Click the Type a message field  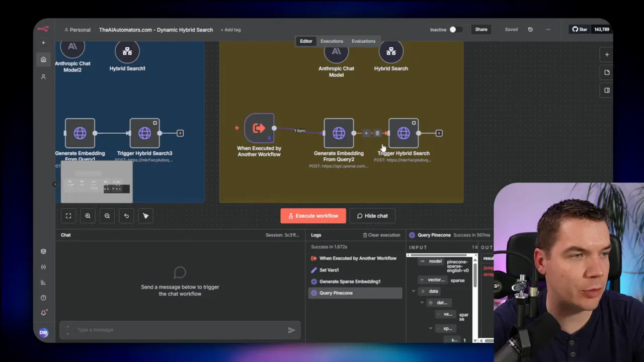tap(176, 330)
